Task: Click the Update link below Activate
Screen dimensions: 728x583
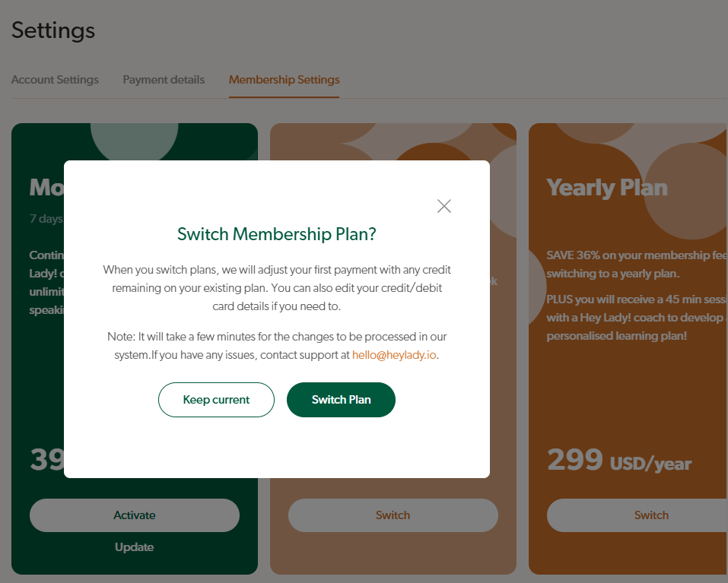Action: pos(135,547)
